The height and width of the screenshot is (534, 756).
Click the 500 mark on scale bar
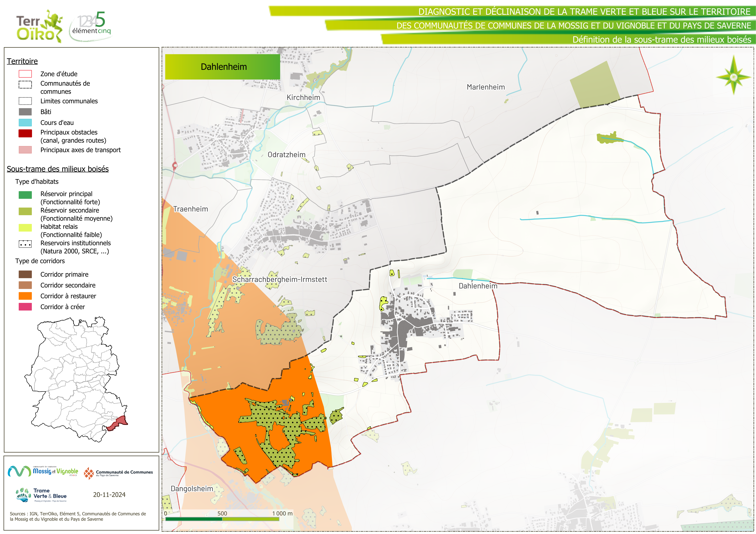222,514
